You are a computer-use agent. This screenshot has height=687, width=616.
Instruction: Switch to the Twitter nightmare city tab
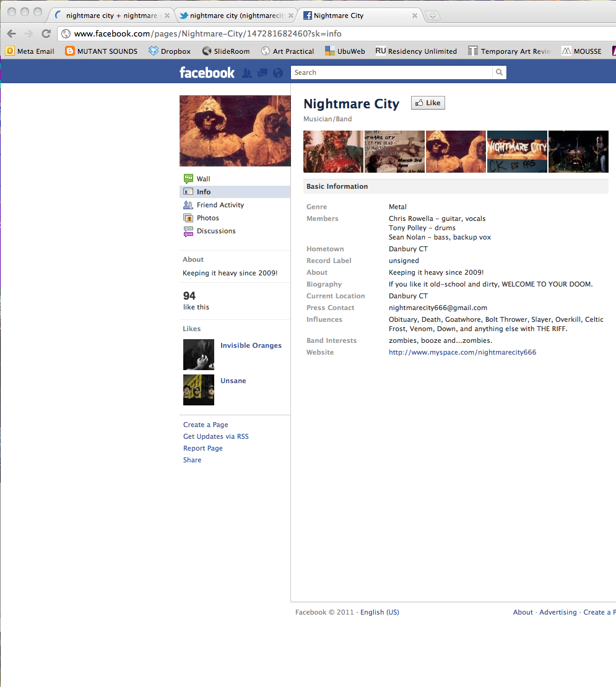click(236, 15)
